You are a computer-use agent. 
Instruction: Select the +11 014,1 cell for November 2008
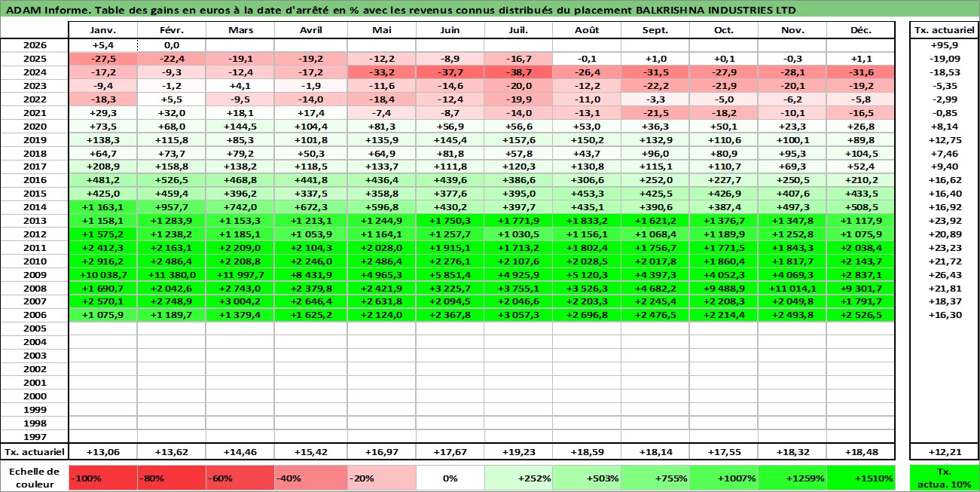pos(792,289)
